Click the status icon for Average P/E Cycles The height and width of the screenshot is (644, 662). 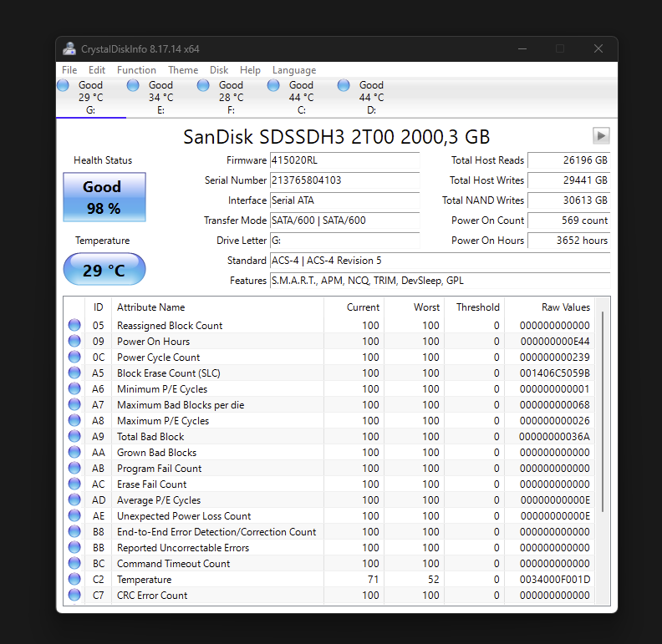74,499
